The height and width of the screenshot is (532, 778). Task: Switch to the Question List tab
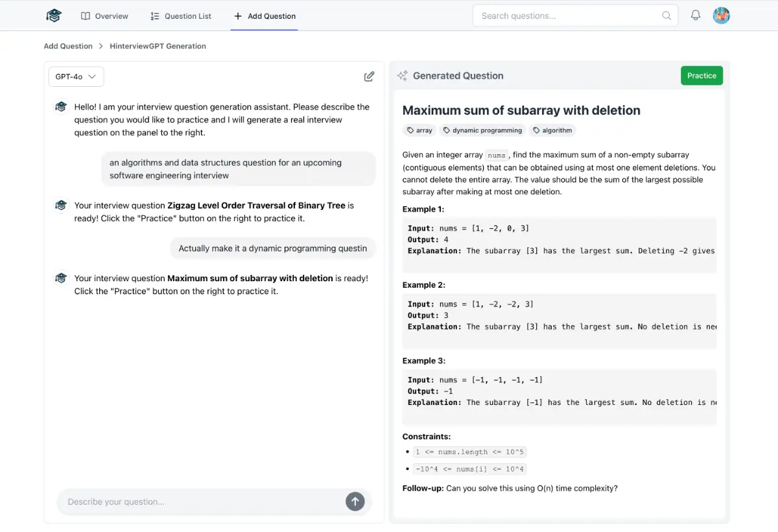point(180,16)
